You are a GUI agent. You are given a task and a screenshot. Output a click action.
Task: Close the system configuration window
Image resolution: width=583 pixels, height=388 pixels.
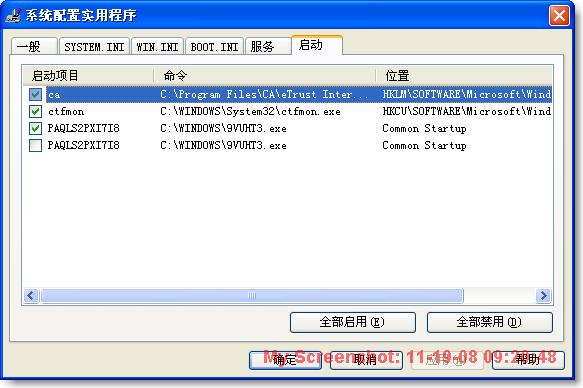pos(559,16)
